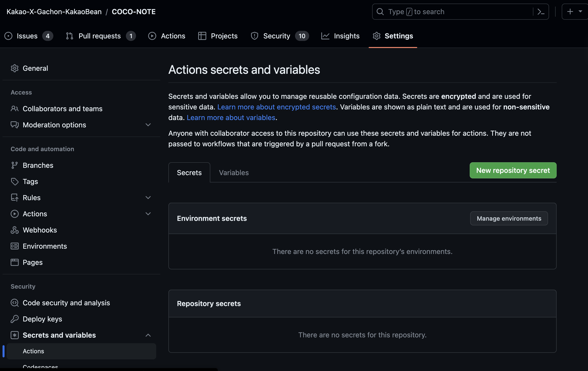Switch to the Variables tab
Screen dimensions: 588x371
coord(234,173)
